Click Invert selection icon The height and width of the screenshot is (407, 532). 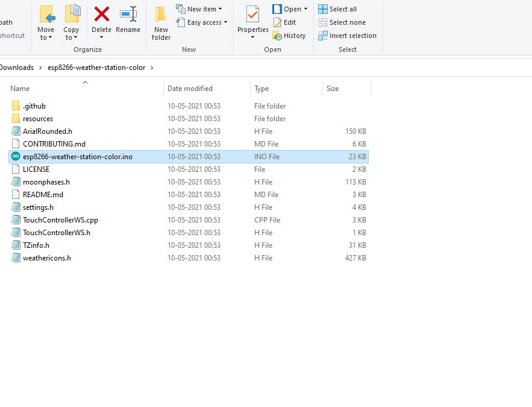[323, 36]
